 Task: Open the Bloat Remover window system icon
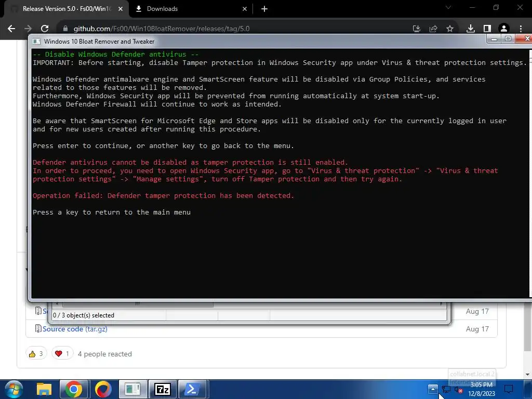pos(36,42)
